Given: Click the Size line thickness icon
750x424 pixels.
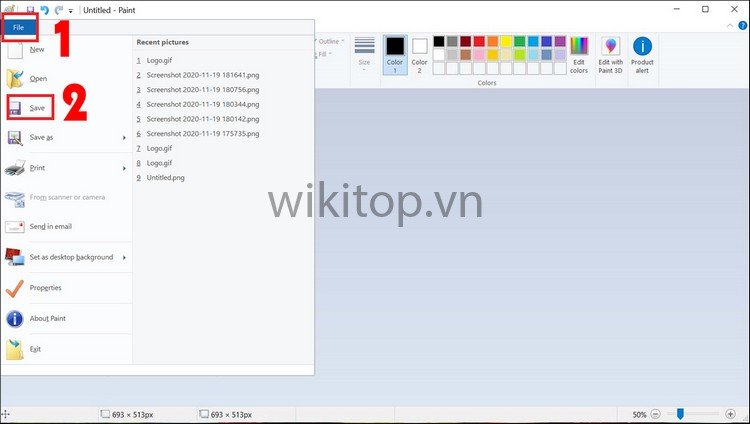Looking at the screenshot, I should pyautogui.click(x=364, y=46).
